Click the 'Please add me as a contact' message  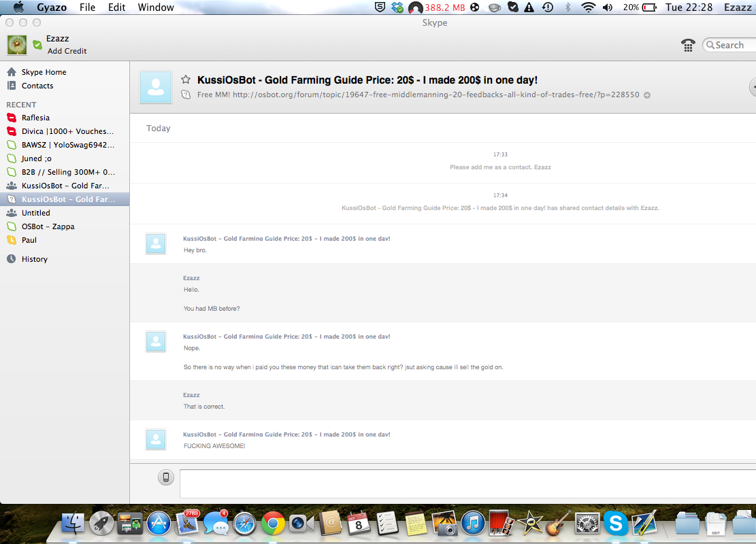[500, 167]
